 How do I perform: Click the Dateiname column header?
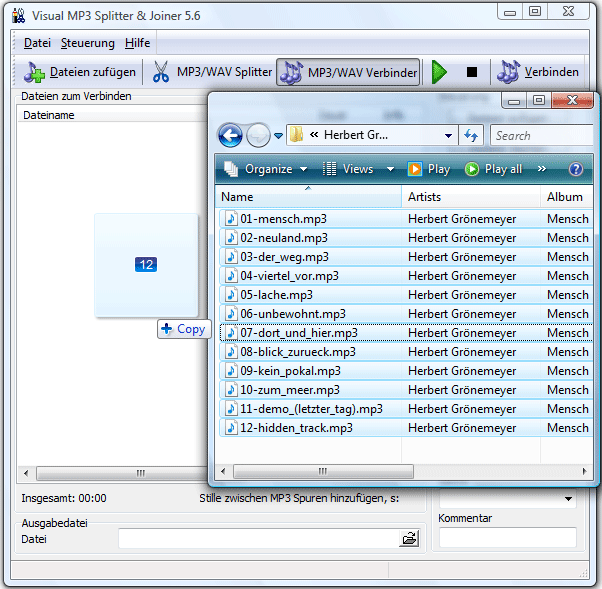coord(112,115)
